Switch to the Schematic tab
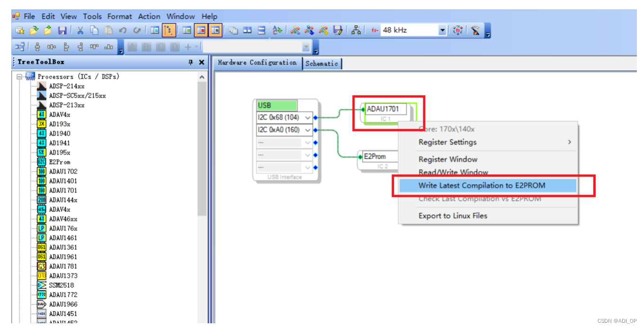This screenshot has width=644, height=328. coord(322,63)
